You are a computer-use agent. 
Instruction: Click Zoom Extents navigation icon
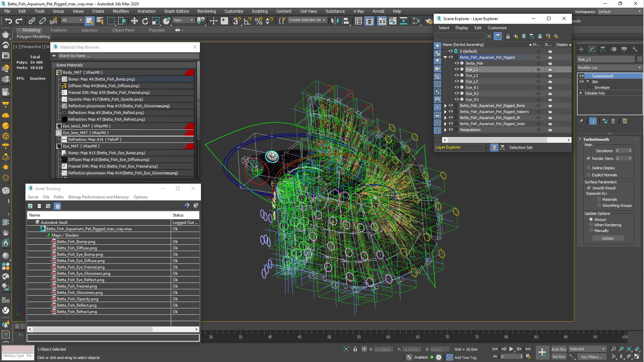tap(629, 349)
